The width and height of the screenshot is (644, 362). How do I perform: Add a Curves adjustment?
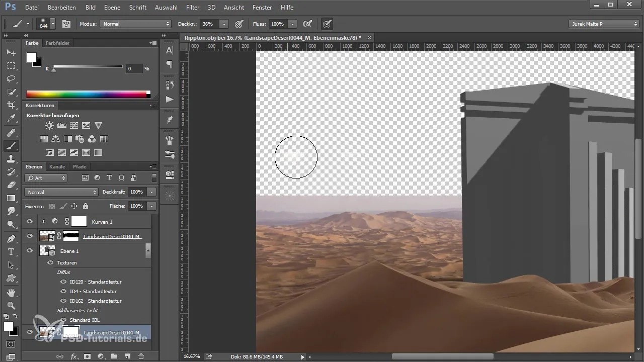(74, 126)
